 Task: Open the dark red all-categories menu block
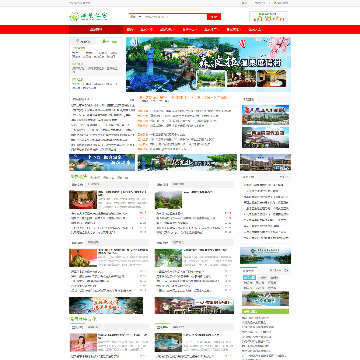96,30
